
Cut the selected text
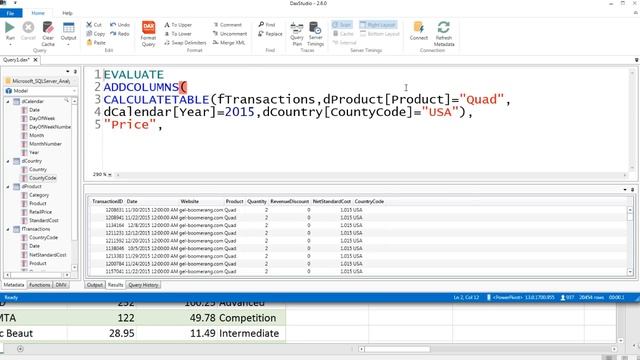click(94, 25)
